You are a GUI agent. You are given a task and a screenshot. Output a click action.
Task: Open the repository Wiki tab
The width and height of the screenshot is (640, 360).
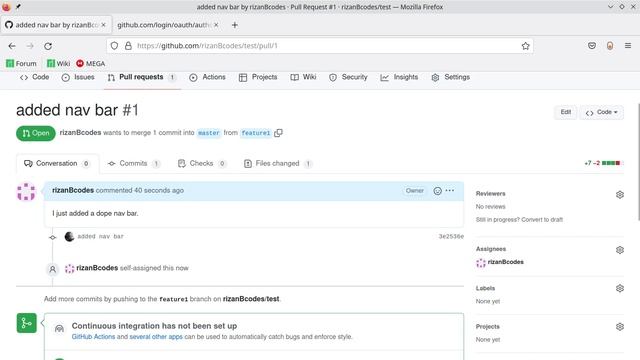[x=303, y=77]
